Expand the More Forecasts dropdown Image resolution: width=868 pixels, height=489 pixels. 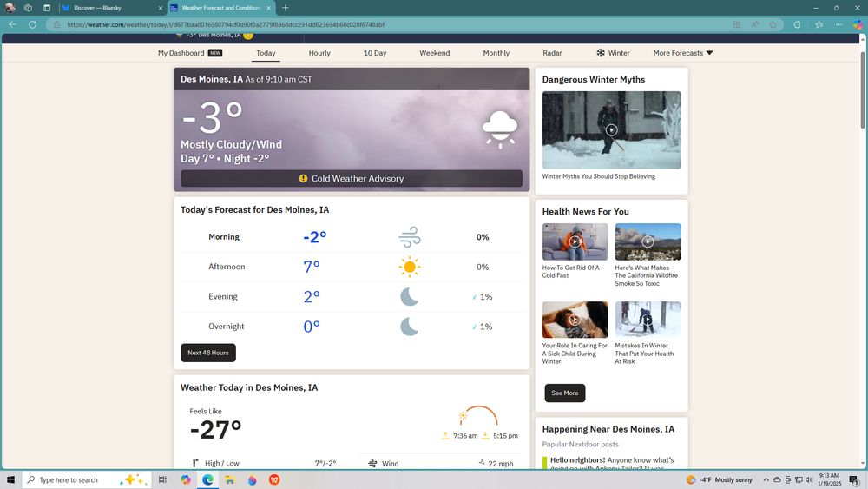[x=683, y=53]
